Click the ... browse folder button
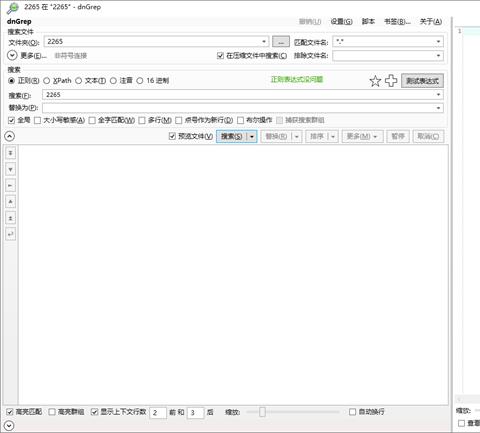Screen dimensions: 480x433 coord(281,42)
